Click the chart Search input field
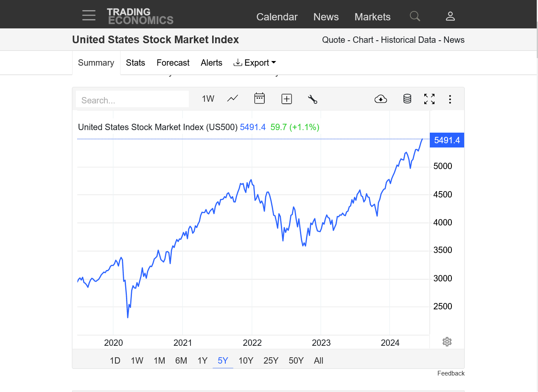This screenshot has width=538, height=392. (132, 100)
